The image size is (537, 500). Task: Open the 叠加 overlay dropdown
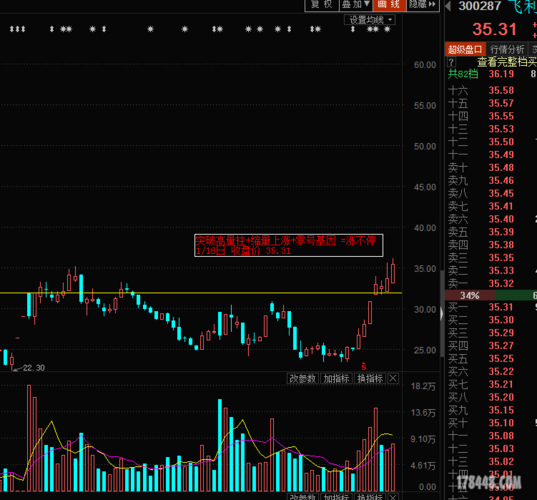356,4
